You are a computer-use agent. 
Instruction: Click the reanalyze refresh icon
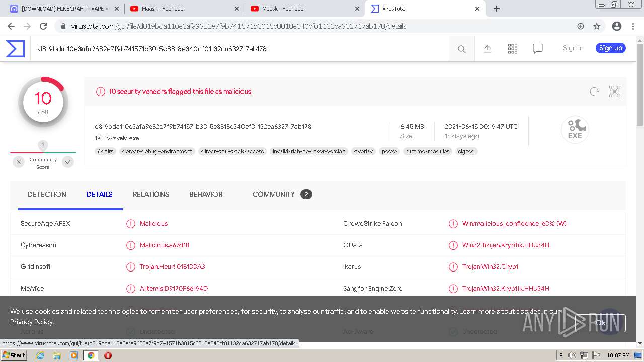pyautogui.click(x=595, y=91)
